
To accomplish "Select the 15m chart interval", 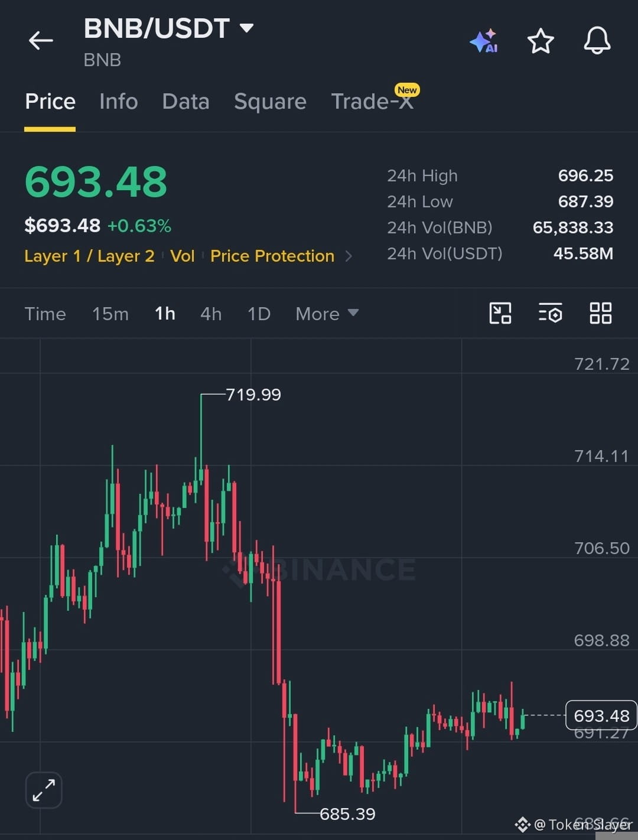I will (x=110, y=314).
